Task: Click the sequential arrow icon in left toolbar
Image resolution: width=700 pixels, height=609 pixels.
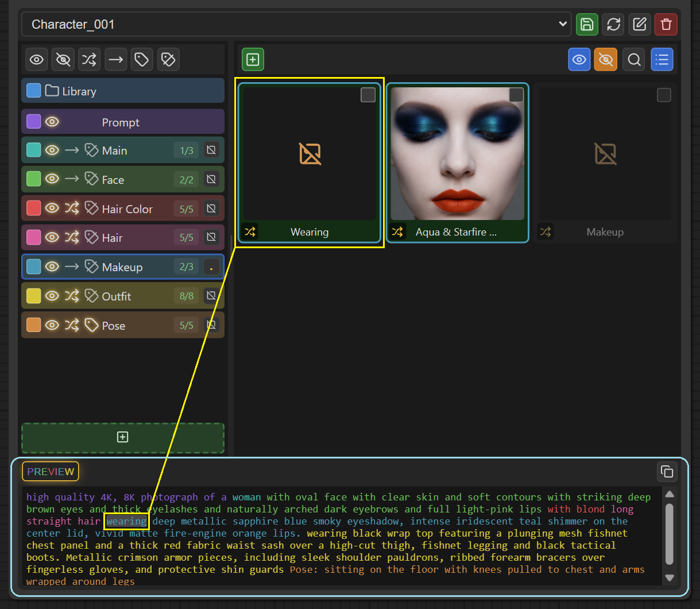Action: coord(116,59)
